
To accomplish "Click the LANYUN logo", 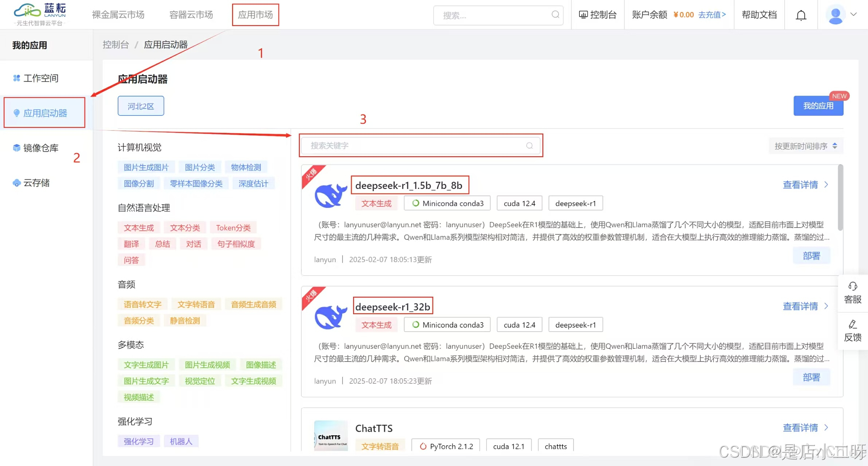I will (x=40, y=14).
